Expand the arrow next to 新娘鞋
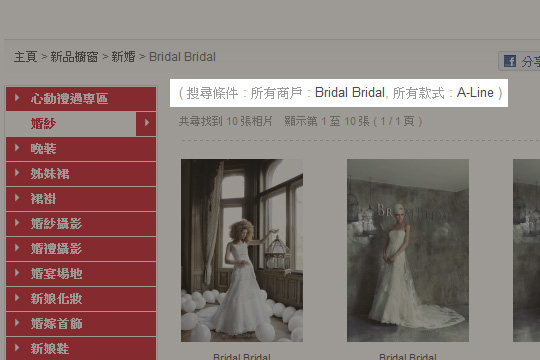540x360 pixels. (17, 348)
